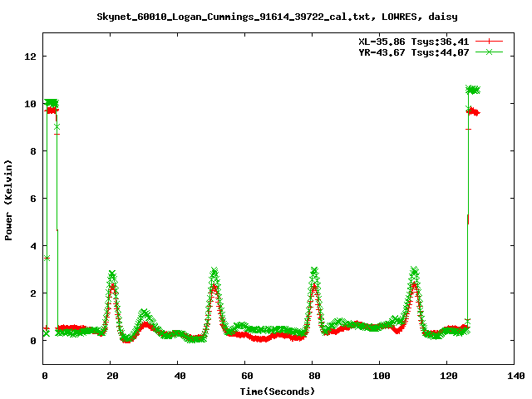The image size is (532, 399).
Task: Click the x-axis tick label 80
Action: pyautogui.click(x=314, y=376)
